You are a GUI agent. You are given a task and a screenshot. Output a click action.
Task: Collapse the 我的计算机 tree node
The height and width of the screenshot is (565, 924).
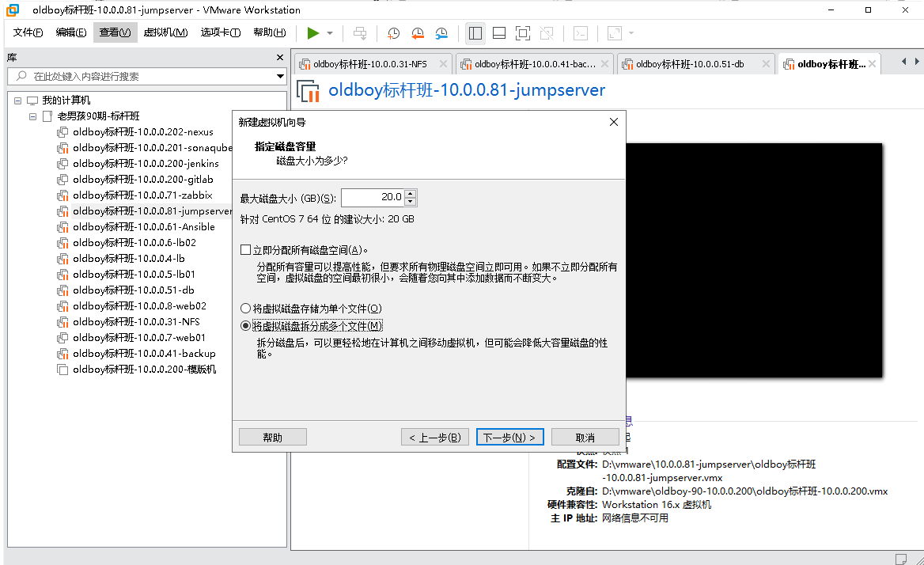[x=17, y=100]
